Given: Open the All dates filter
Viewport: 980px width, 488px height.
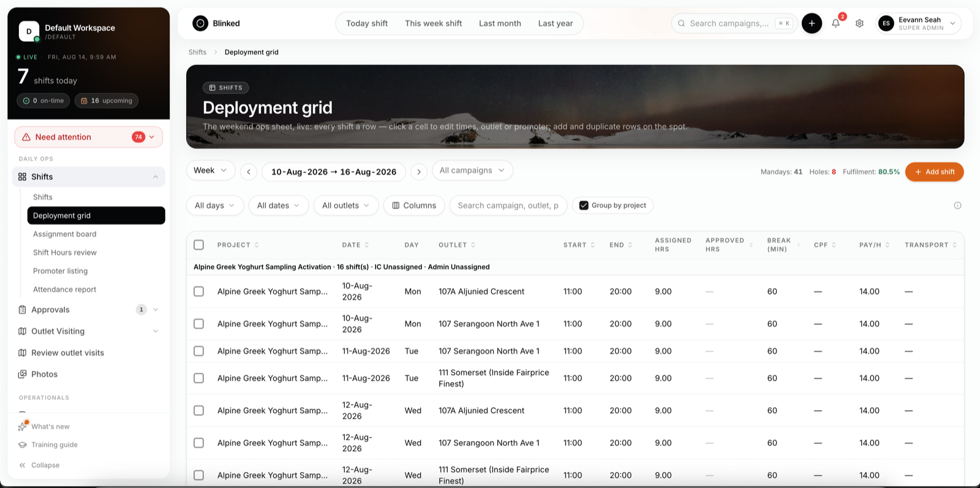Looking at the screenshot, I should (278, 205).
